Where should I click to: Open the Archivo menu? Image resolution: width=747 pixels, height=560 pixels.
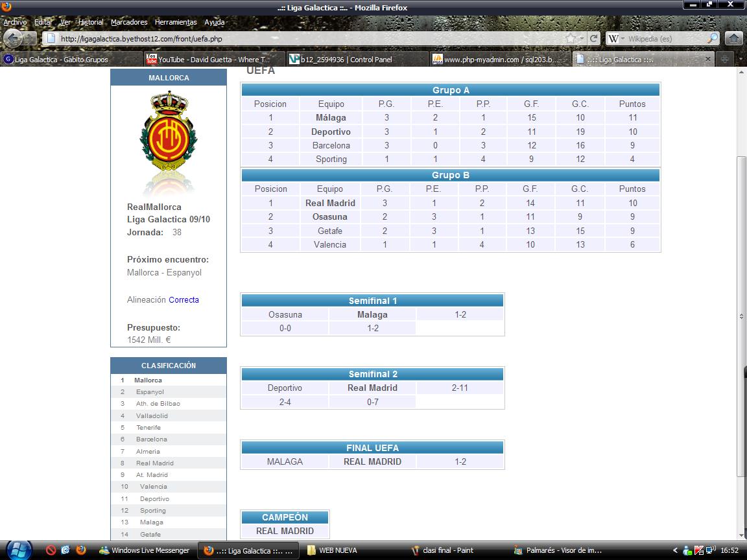pos(16,22)
